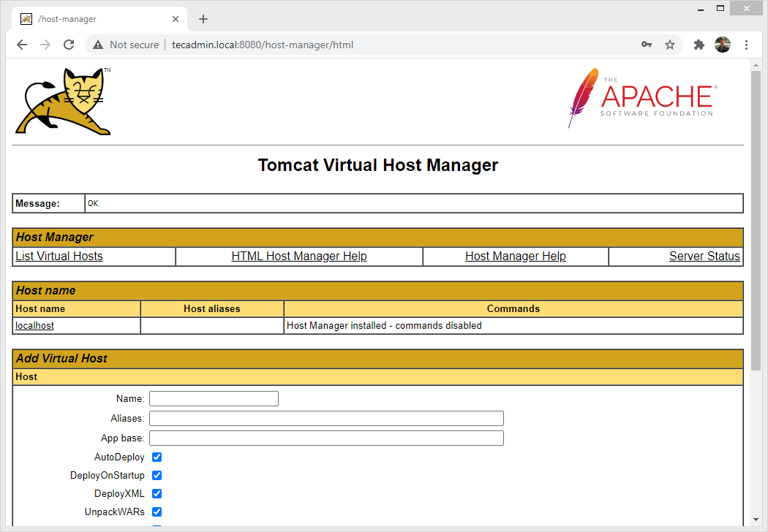
Task: Click the Commands column header
Action: (513, 309)
